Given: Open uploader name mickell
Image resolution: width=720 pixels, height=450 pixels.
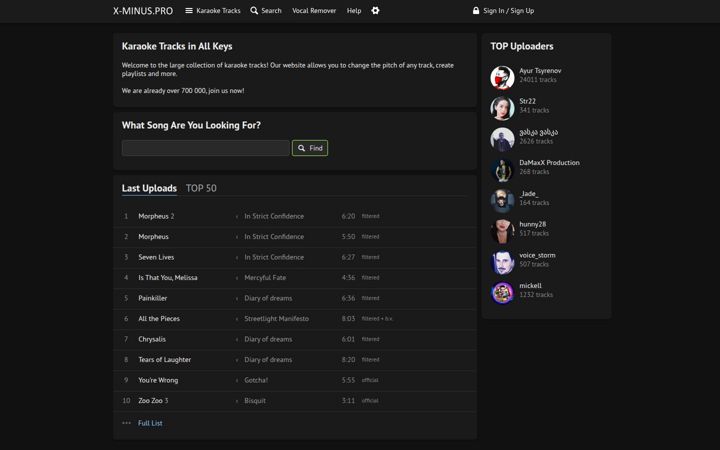Looking at the screenshot, I should (530, 286).
